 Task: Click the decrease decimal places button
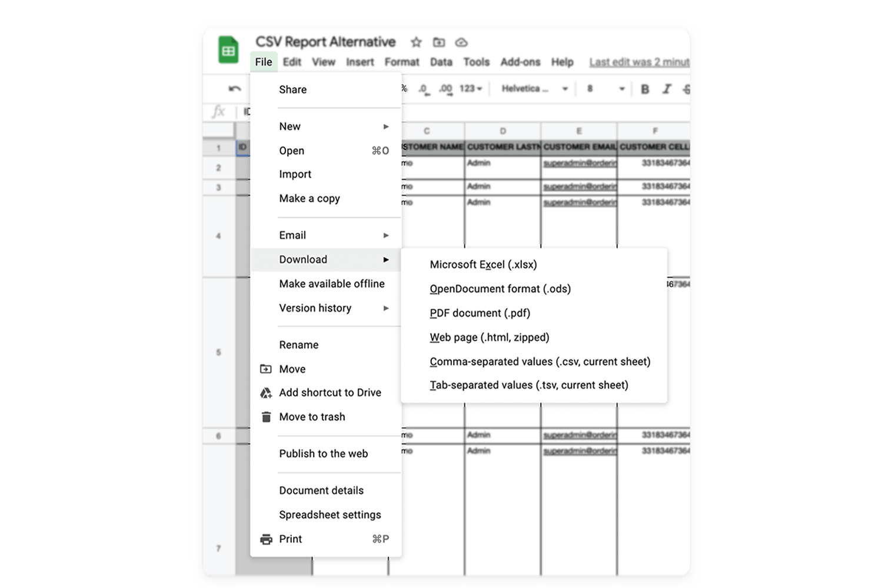tap(424, 89)
